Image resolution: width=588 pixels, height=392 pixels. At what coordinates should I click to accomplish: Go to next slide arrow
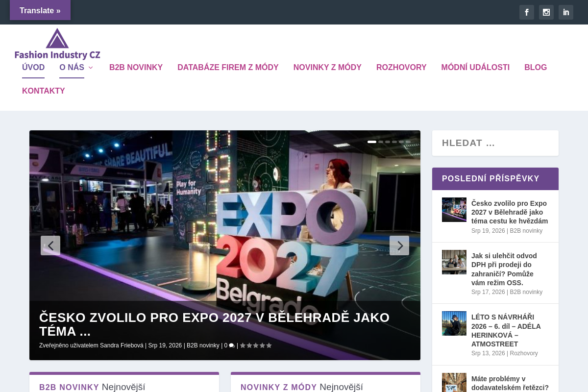pos(399,245)
